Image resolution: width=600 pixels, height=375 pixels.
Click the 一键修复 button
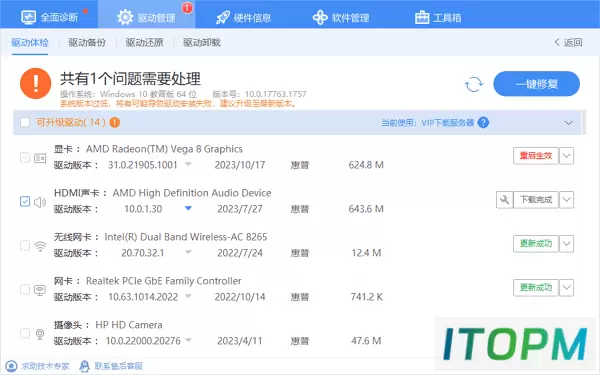tap(536, 84)
